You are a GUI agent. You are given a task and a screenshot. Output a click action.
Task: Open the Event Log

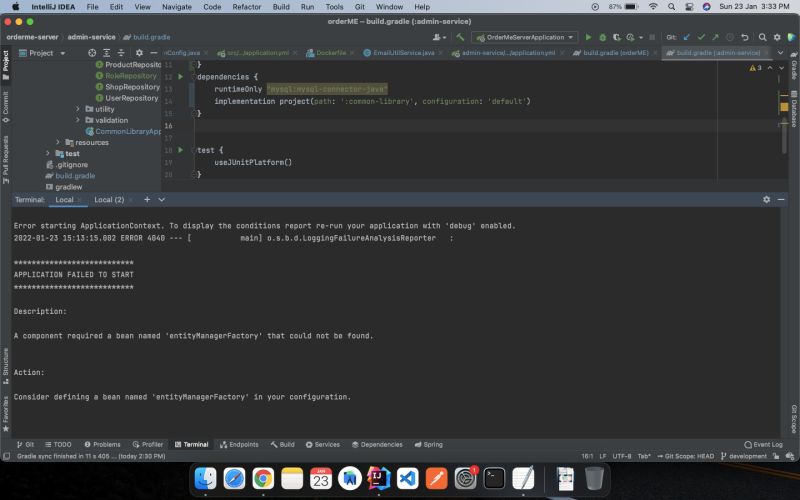pos(763,444)
